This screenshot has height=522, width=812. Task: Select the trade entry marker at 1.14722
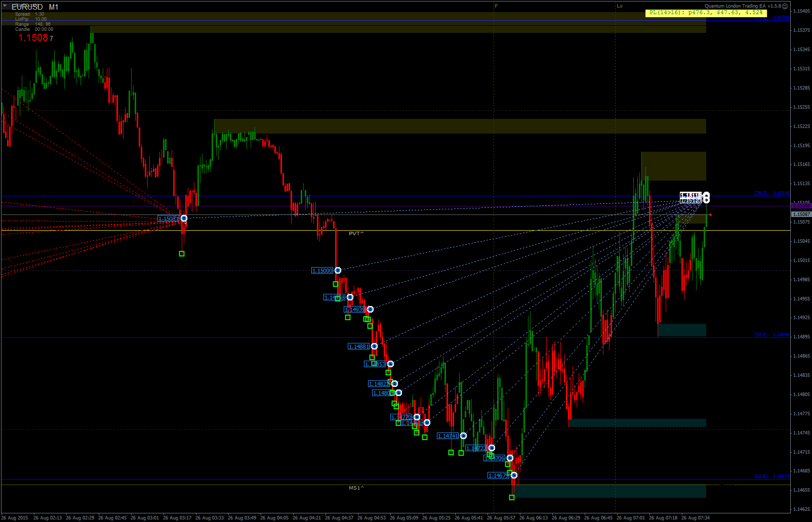[x=492, y=448]
